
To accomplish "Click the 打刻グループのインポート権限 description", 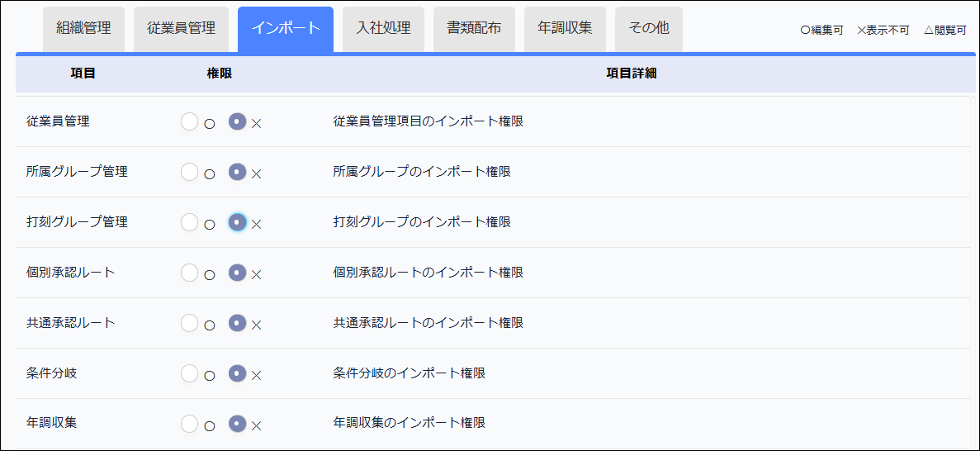I will point(423,222).
